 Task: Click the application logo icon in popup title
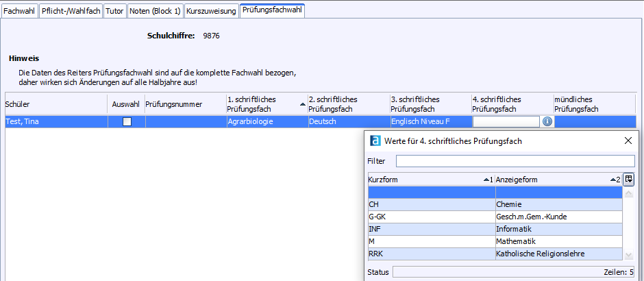click(375, 140)
